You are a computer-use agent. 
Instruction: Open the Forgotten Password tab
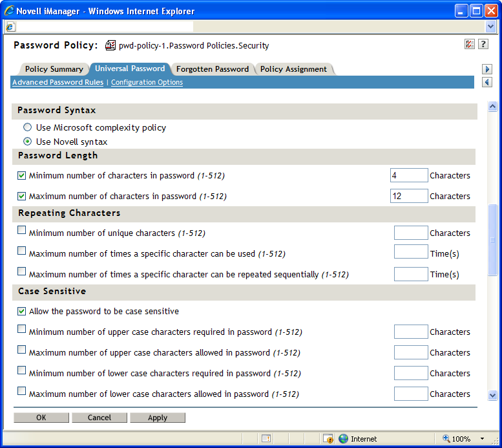coord(213,69)
